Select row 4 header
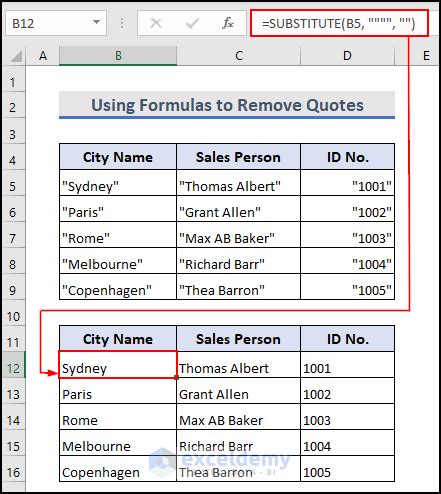 pos(13,157)
